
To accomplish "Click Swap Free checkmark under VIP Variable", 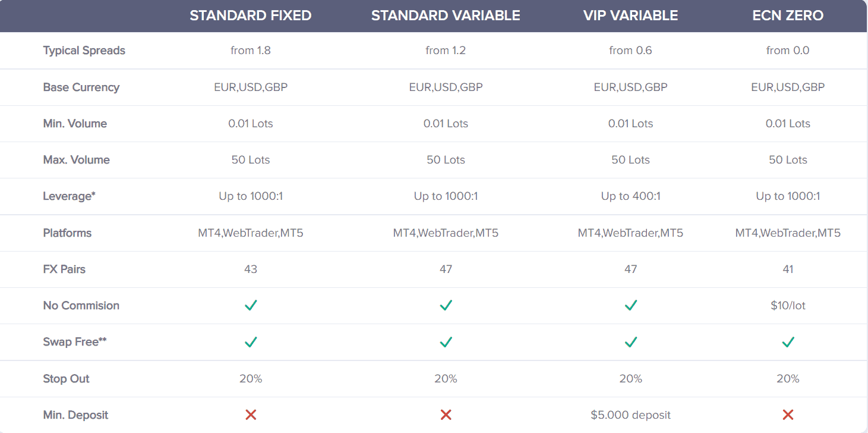I will [630, 342].
